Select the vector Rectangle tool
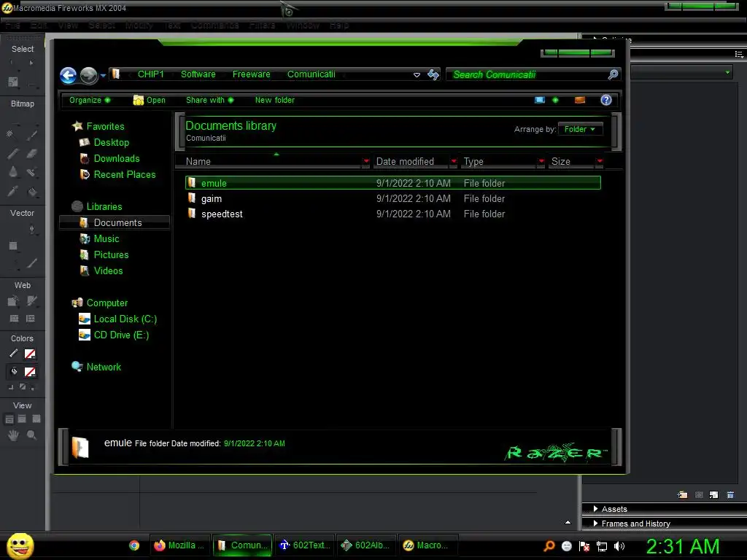747x560 pixels. click(13, 246)
